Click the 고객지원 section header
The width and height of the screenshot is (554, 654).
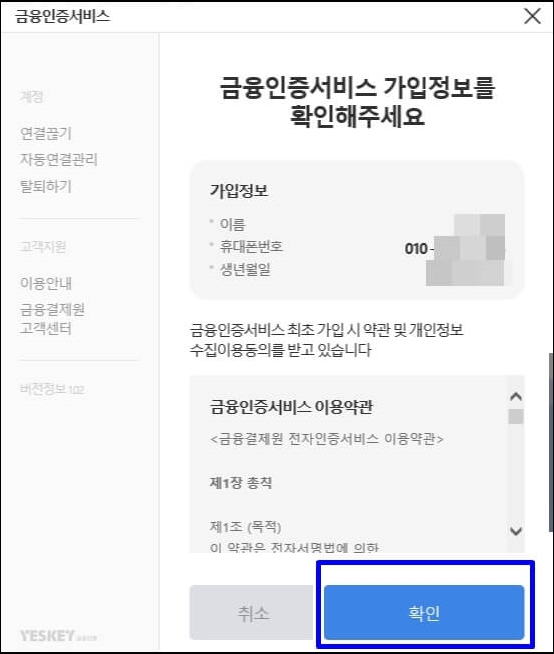[43, 247]
